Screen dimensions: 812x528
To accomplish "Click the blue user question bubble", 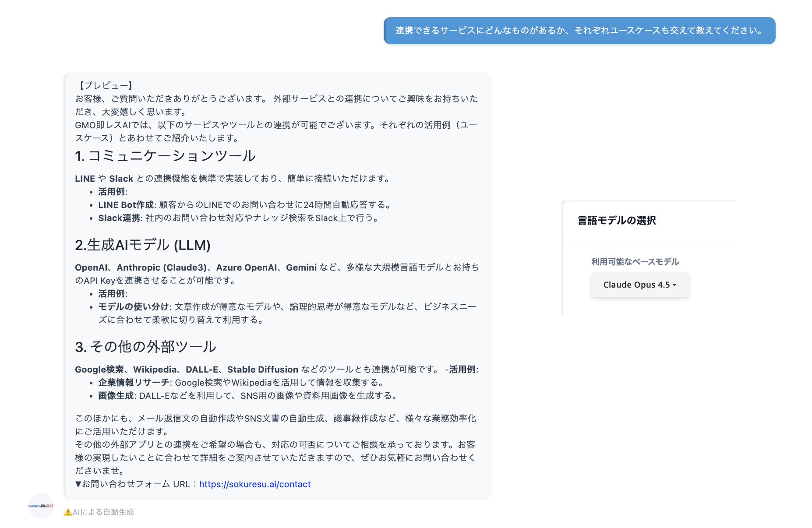I will pos(579,31).
